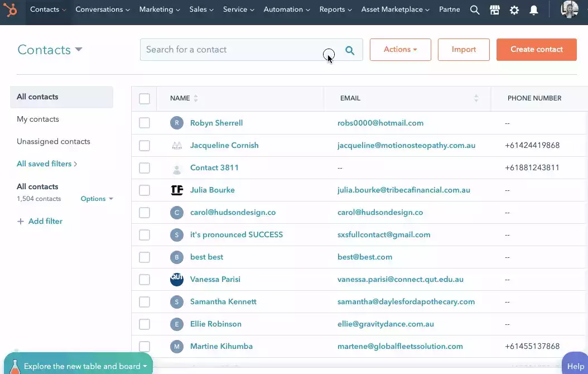This screenshot has height=374, width=588.
Task: Click the user account avatar
Action: 570,9
